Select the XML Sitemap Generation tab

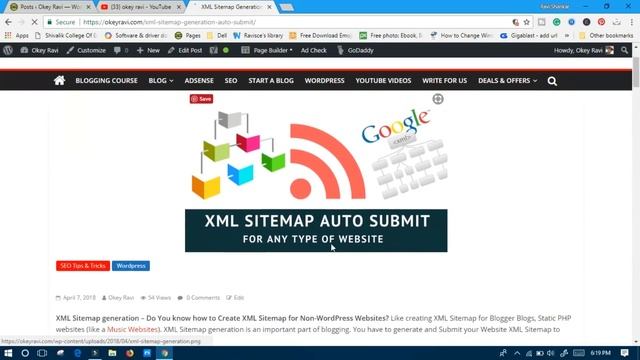pos(231,7)
